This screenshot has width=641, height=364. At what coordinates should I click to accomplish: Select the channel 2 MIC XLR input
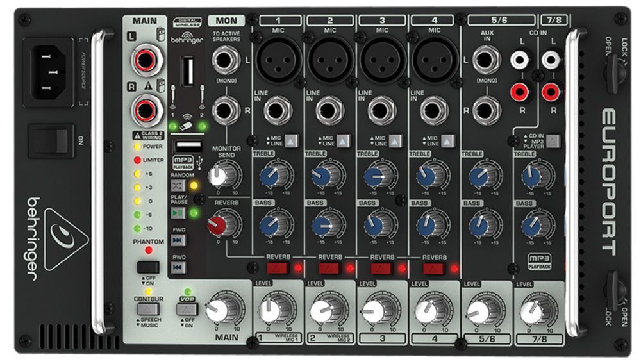click(x=330, y=60)
